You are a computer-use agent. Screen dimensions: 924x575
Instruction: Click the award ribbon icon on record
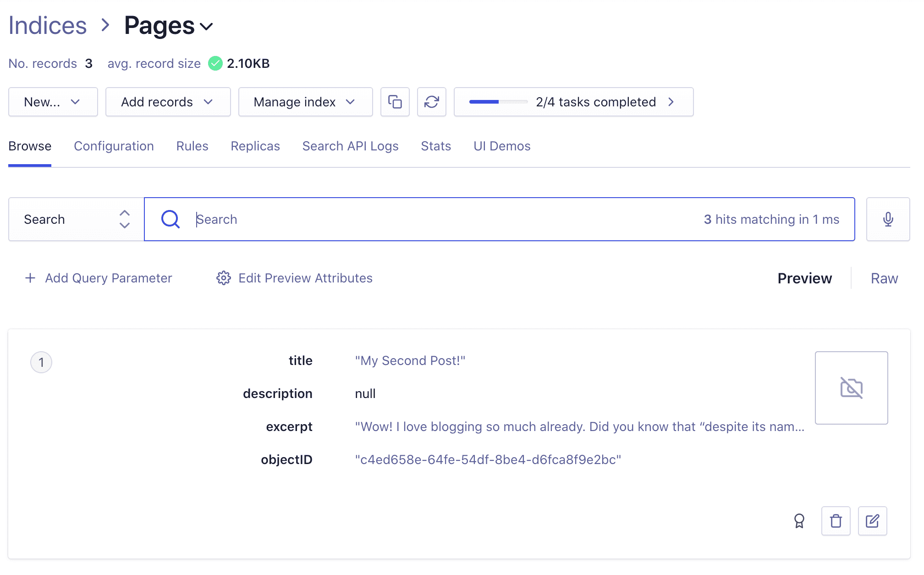[x=799, y=521]
